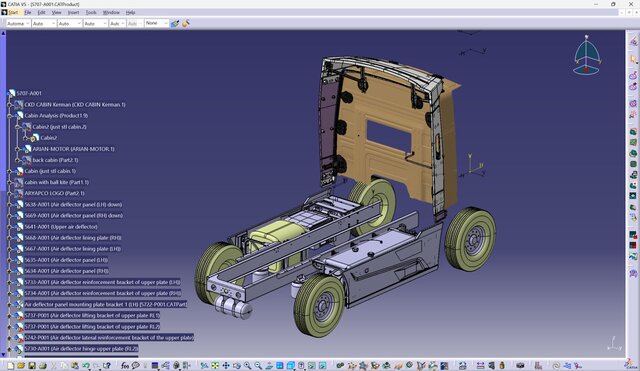Click the padlock icon in bottom toolbar
The width and height of the screenshot is (640, 371).
click(x=502, y=366)
